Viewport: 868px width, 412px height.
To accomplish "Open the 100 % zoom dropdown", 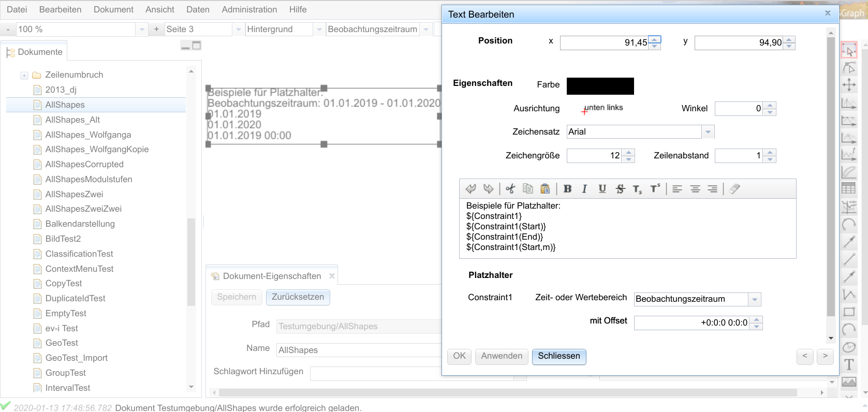I will tap(142, 30).
